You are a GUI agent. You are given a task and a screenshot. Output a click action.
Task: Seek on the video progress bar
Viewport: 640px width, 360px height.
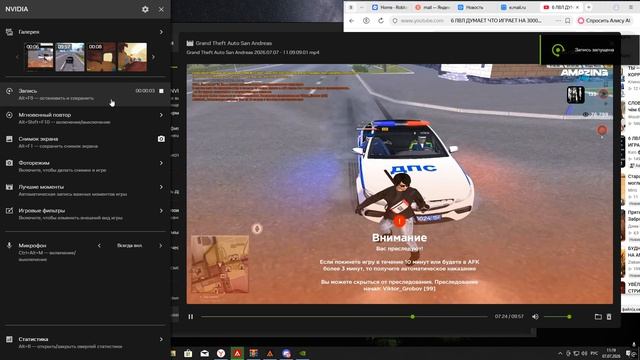[x=344, y=317]
